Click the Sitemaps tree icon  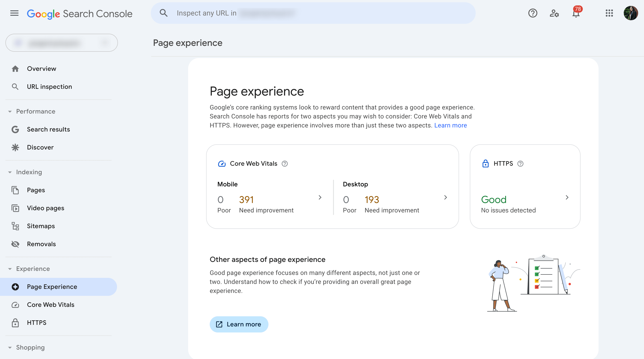point(15,226)
